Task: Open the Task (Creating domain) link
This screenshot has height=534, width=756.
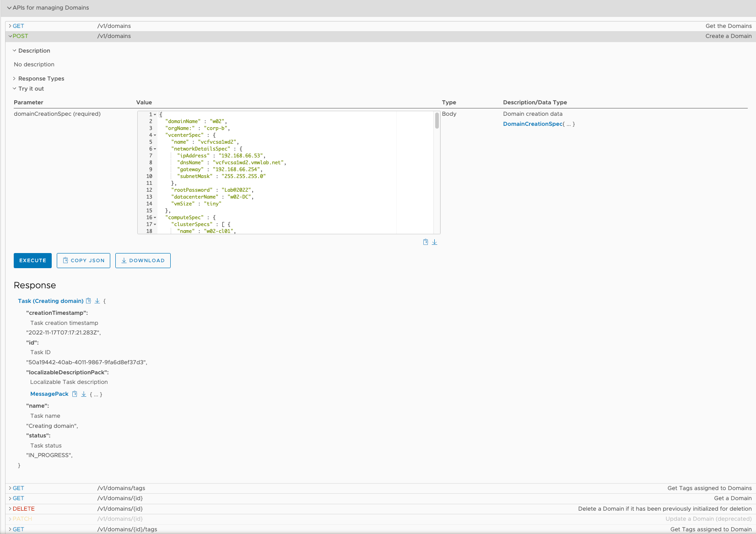Action: click(x=50, y=301)
